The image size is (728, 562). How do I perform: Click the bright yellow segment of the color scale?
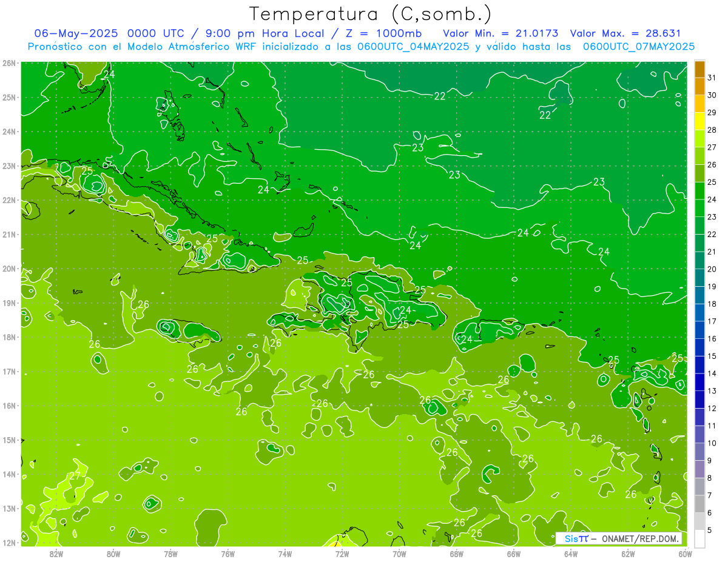[699, 121]
